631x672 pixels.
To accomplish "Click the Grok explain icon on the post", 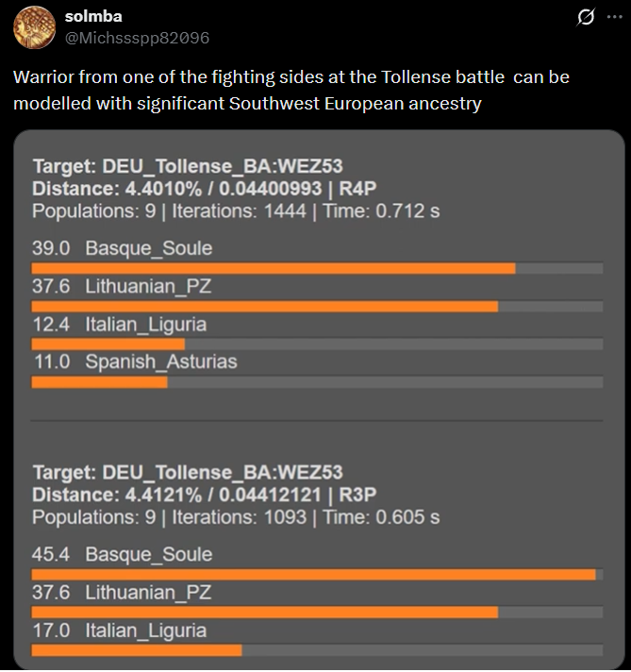I will point(586,17).
